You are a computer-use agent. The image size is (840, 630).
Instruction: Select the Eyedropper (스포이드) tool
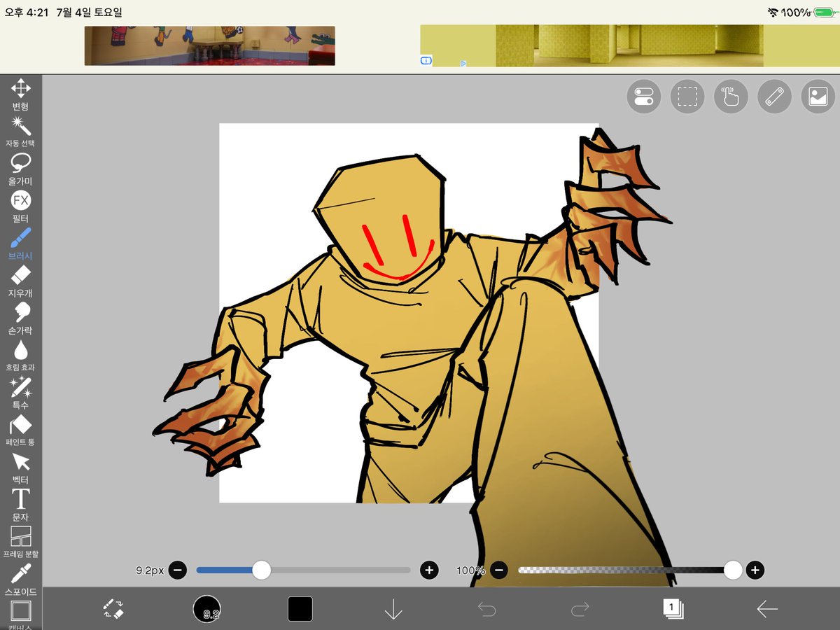pos(21,580)
